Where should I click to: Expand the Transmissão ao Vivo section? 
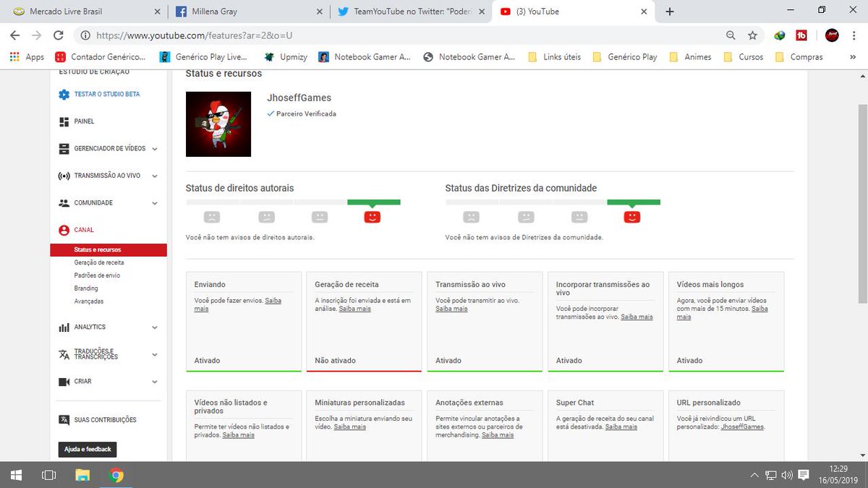(x=155, y=176)
